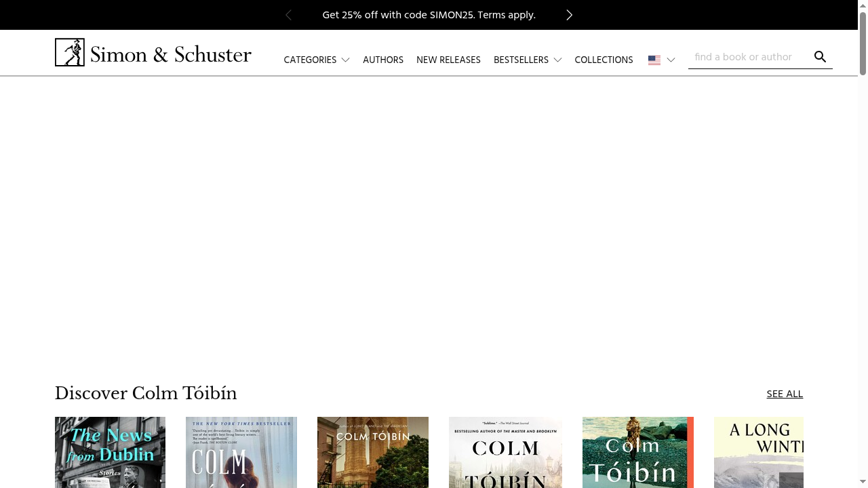
Task: Open The News from Dublin book cover
Action: point(110,452)
